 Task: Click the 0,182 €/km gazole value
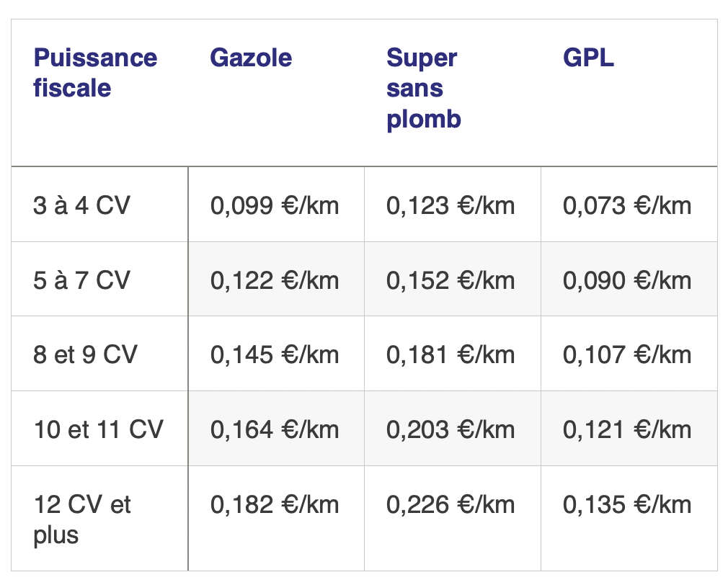tap(275, 505)
